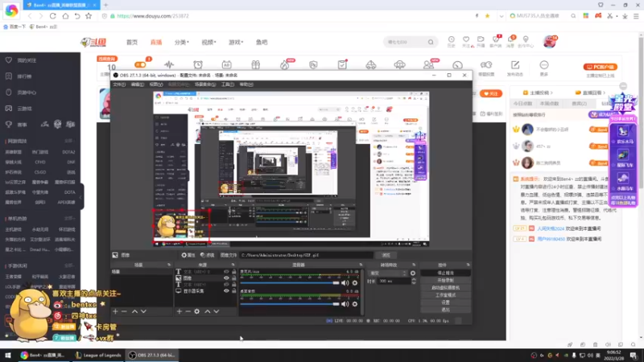Toggle lock on the 显示器采集 source

tap(233, 291)
